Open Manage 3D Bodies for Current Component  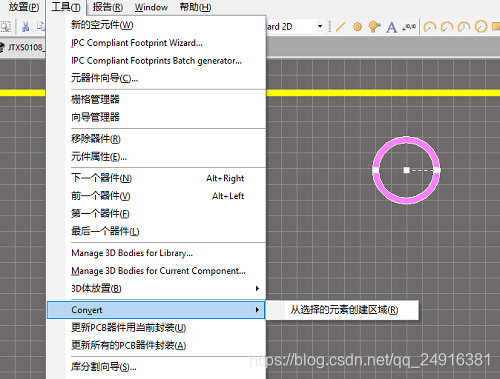click(156, 271)
